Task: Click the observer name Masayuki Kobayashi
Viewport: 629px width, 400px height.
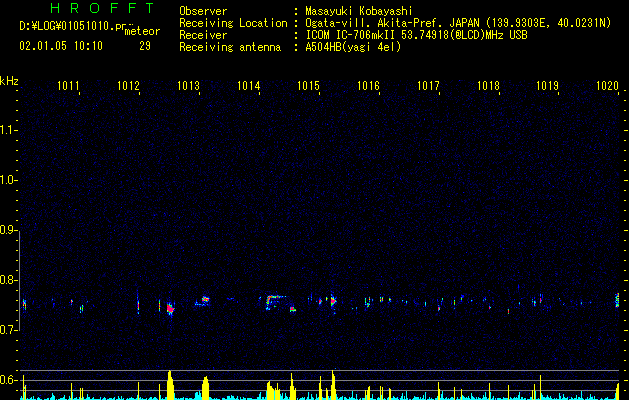Action: click(x=359, y=11)
